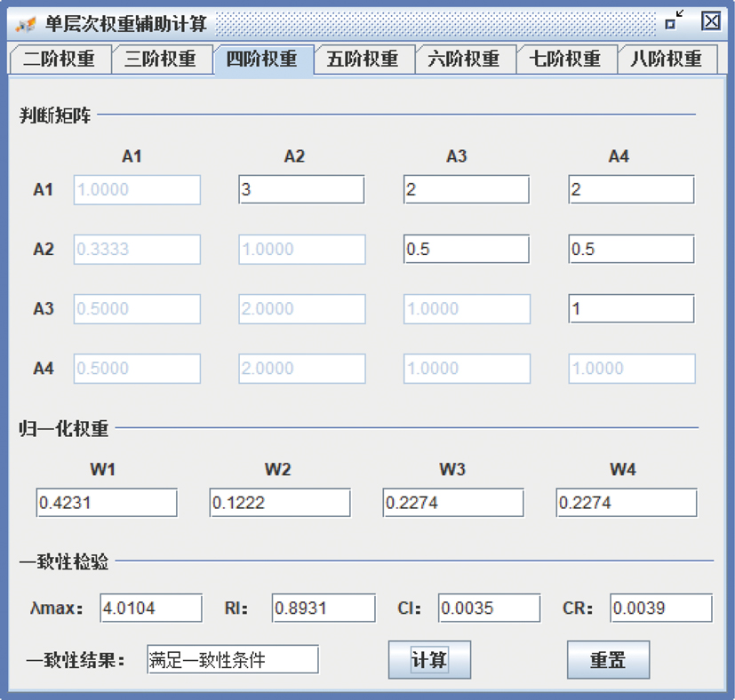Click the window title 单层次权重辅助计算
The height and width of the screenshot is (700, 735).
[125, 23]
